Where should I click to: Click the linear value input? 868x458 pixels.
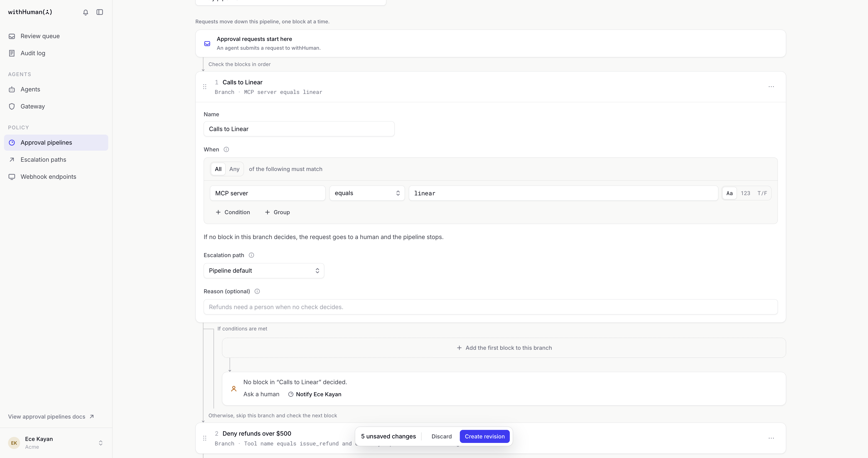pyautogui.click(x=563, y=193)
